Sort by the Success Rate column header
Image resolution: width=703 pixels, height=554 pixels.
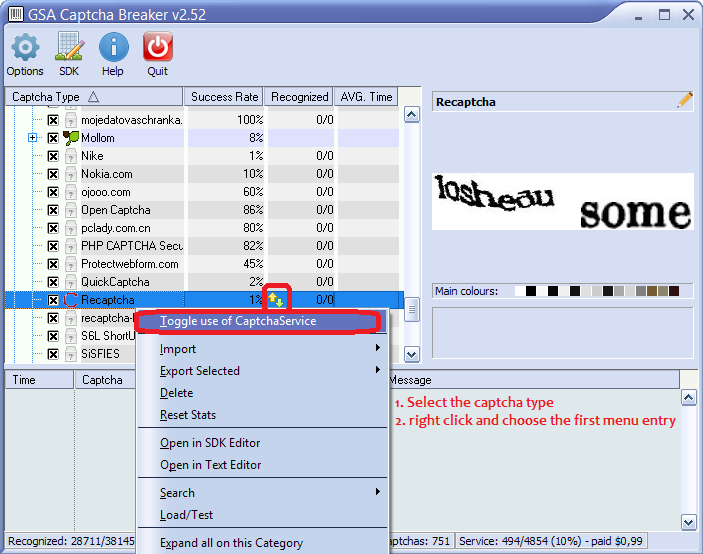pyautogui.click(x=224, y=97)
